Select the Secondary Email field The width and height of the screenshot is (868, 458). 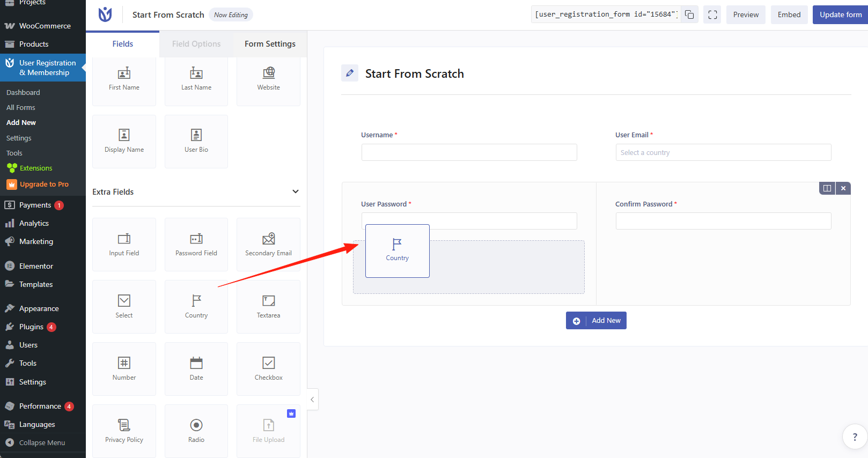[268, 244]
